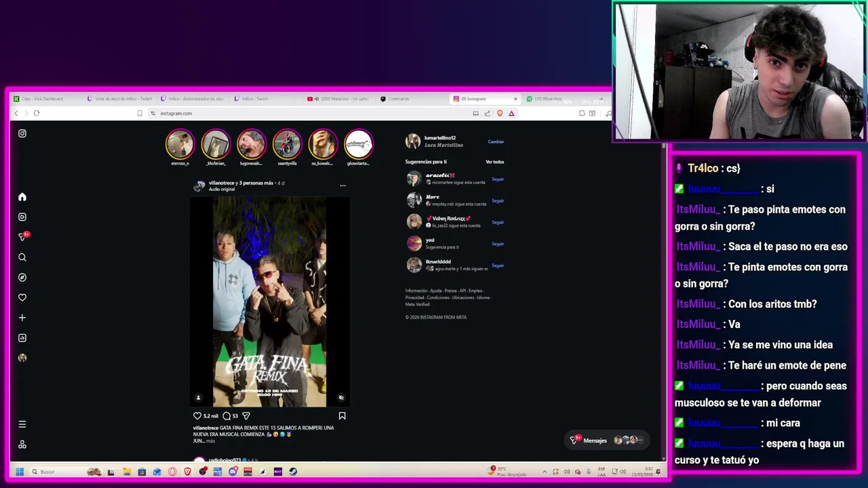Follow yesi suggested account

point(498,244)
